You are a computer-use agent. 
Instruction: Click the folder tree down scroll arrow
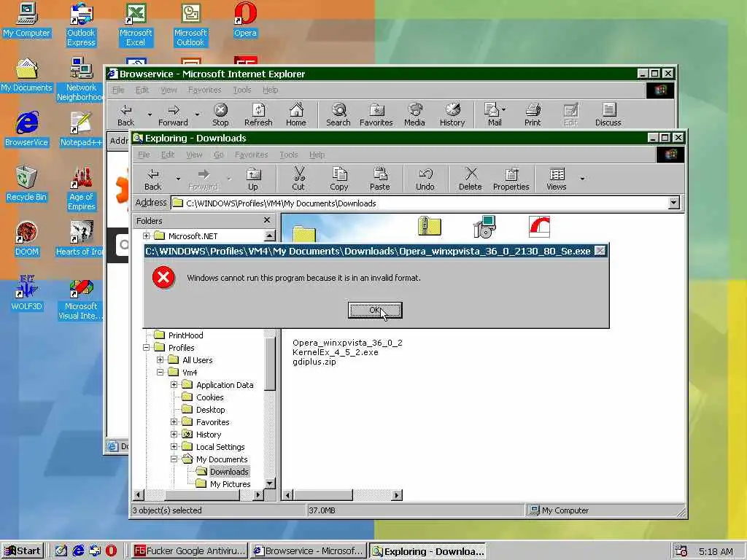(269, 483)
